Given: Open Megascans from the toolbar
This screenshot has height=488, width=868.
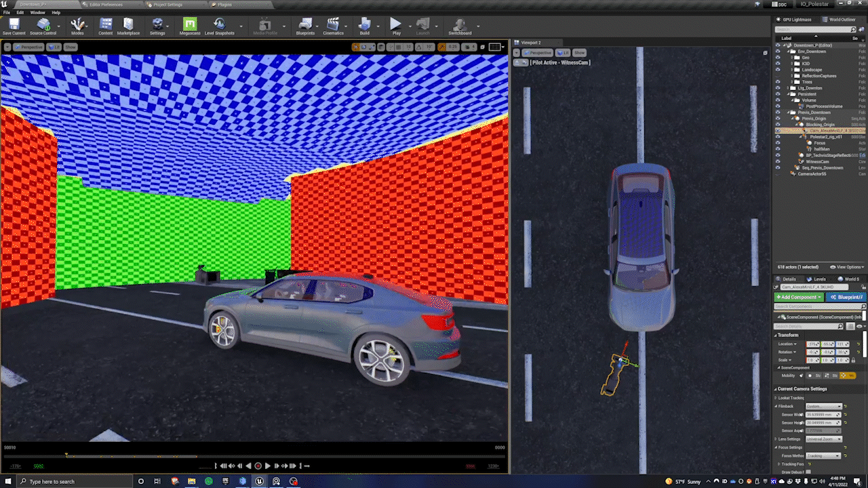Looking at the screenshot, I should point(190,27).
